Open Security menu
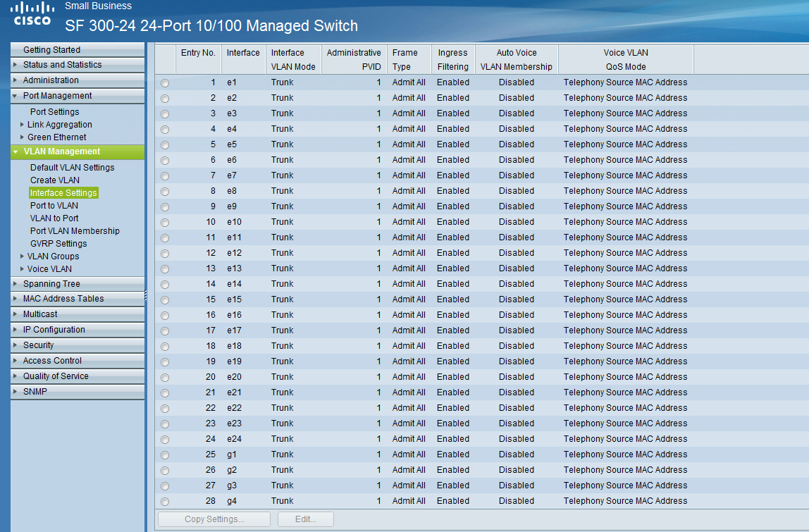809x532 pixels. tap(78, 345)
